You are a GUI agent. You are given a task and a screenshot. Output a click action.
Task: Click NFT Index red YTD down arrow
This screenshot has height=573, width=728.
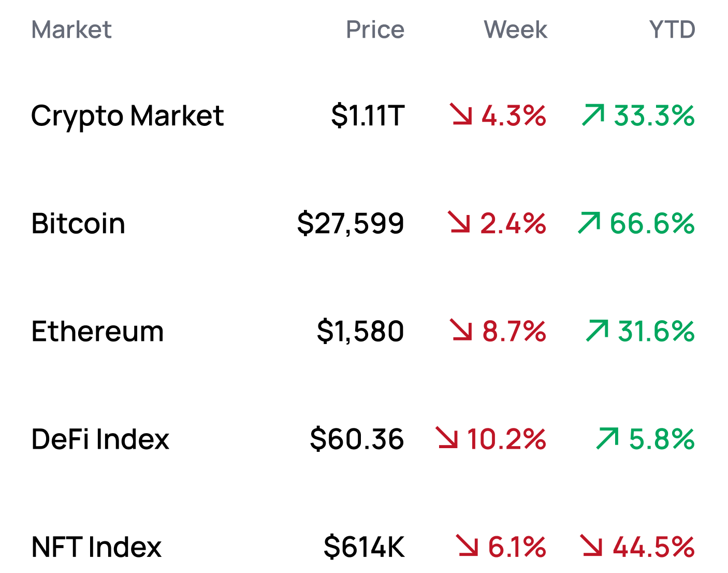(591, 546)
